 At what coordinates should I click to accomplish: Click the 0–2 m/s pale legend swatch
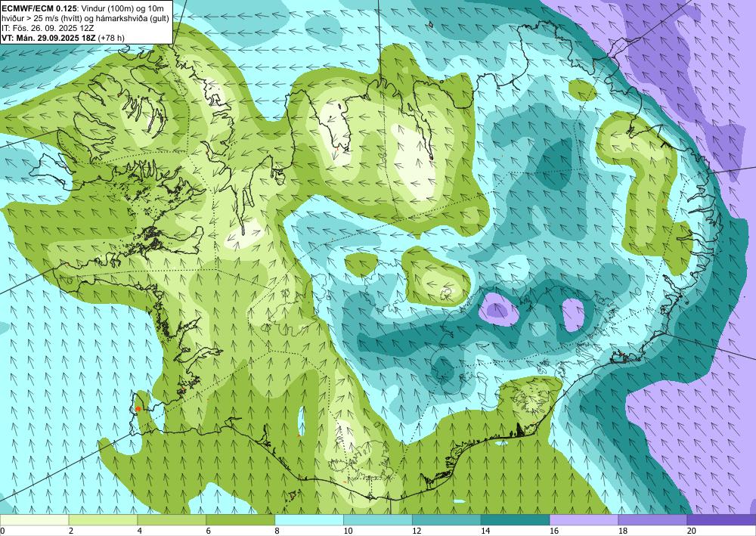34,519
